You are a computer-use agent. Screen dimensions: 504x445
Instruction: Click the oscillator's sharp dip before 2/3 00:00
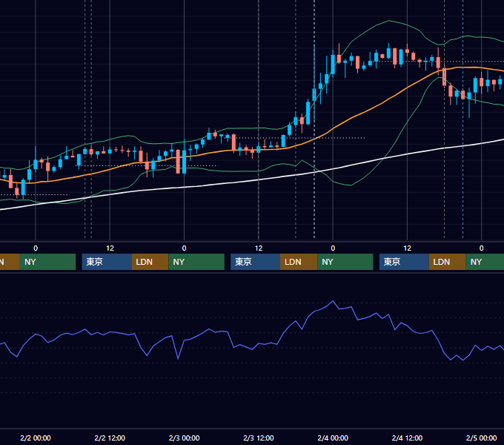[x=178, y=358]
